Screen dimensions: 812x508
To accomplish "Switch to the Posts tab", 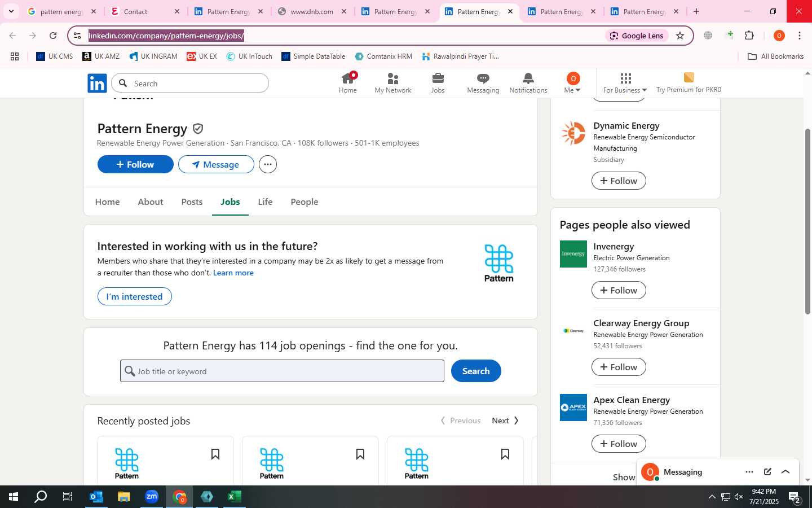I will pyautogui.click(x=192, y=202).
